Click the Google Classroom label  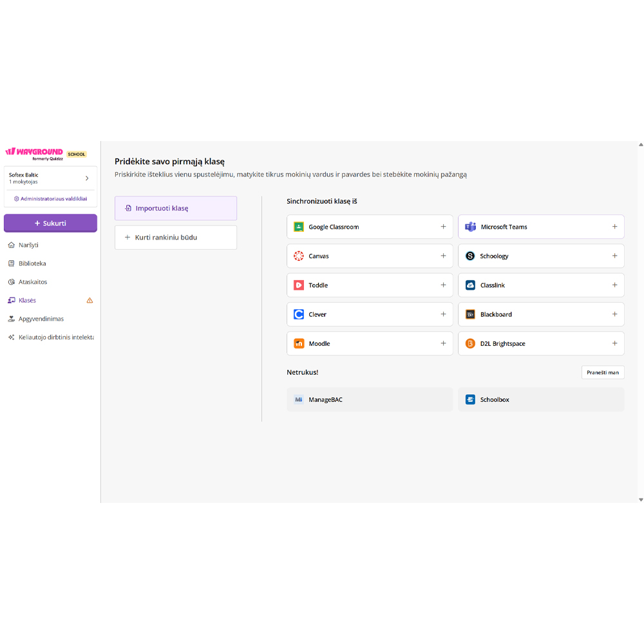[x=334, y=227]
